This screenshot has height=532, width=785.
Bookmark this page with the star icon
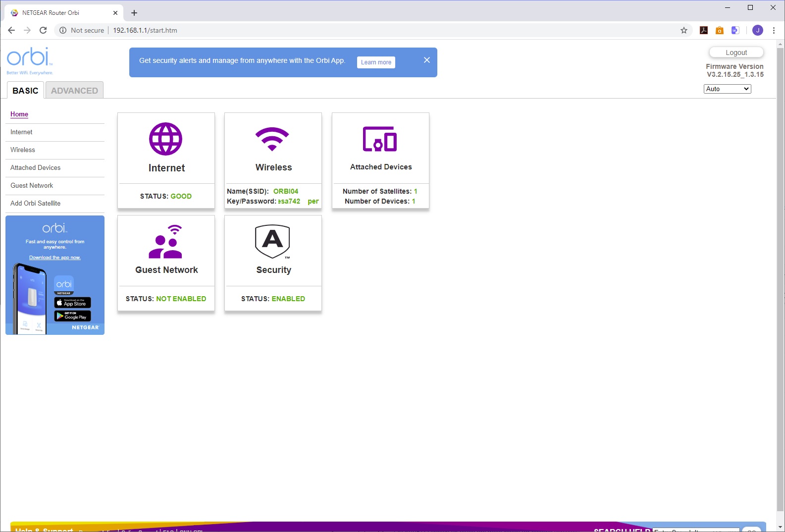pyautogui.click(x=684, y=30)
